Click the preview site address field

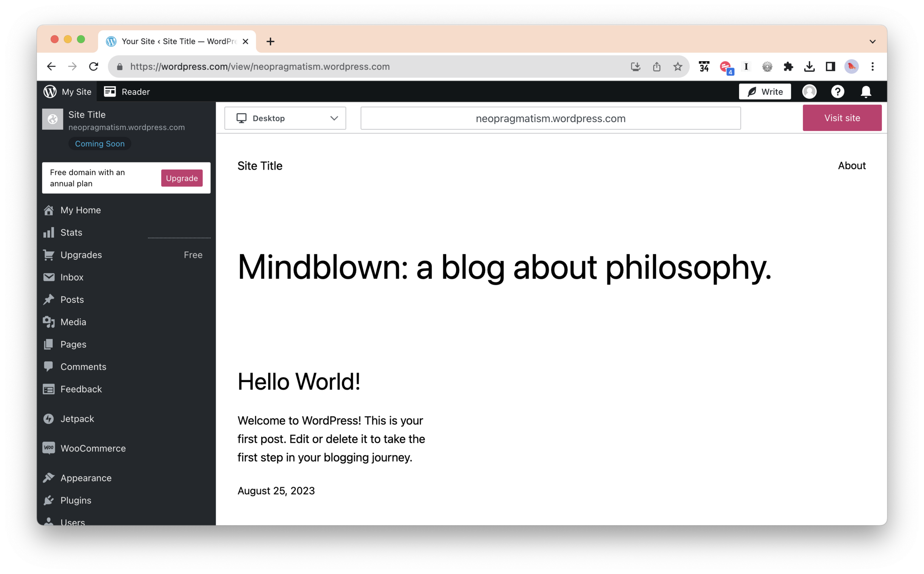click(550, 119)
